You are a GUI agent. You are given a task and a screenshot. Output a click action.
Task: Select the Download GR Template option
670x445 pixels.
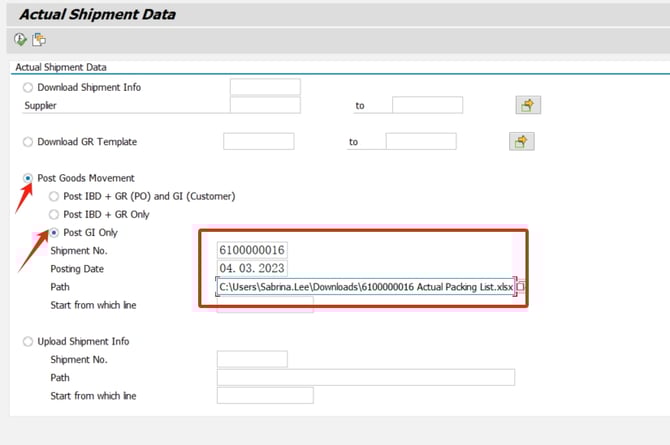28,142
